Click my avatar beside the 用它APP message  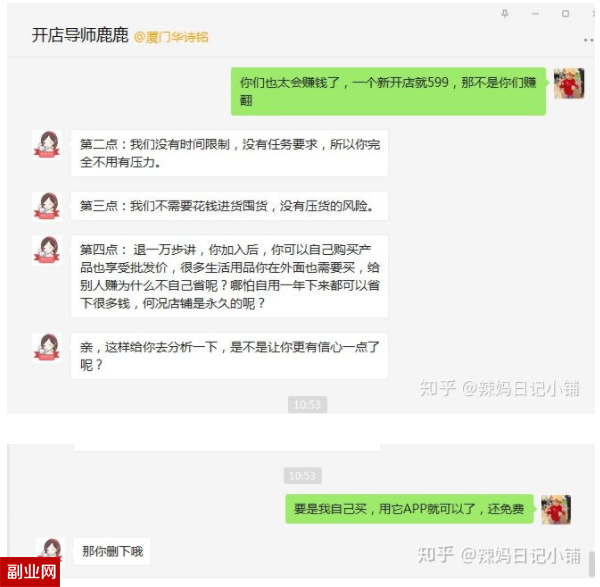coord(556,509)
